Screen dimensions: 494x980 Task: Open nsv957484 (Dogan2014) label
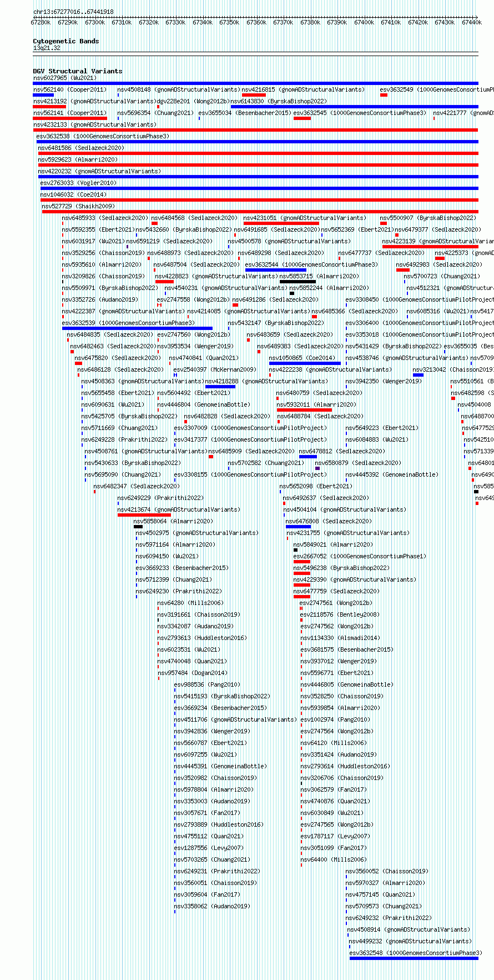[193, 673]
